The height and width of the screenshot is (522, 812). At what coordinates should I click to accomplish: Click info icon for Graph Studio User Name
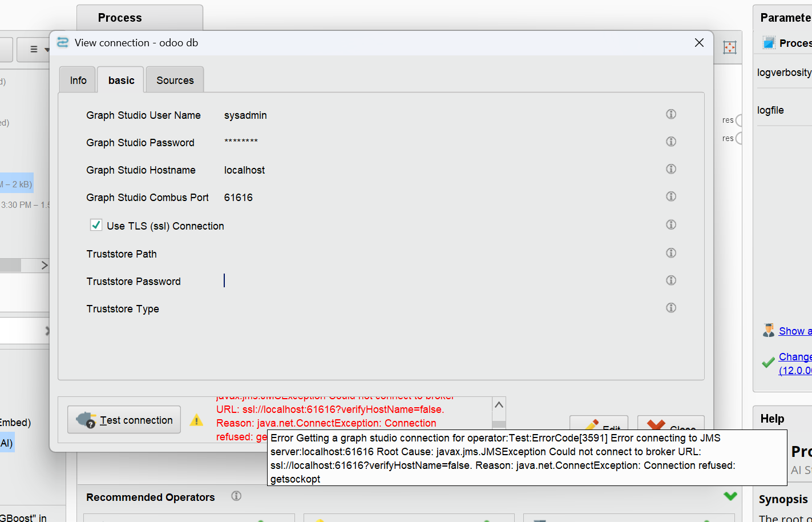click(671, 114)
